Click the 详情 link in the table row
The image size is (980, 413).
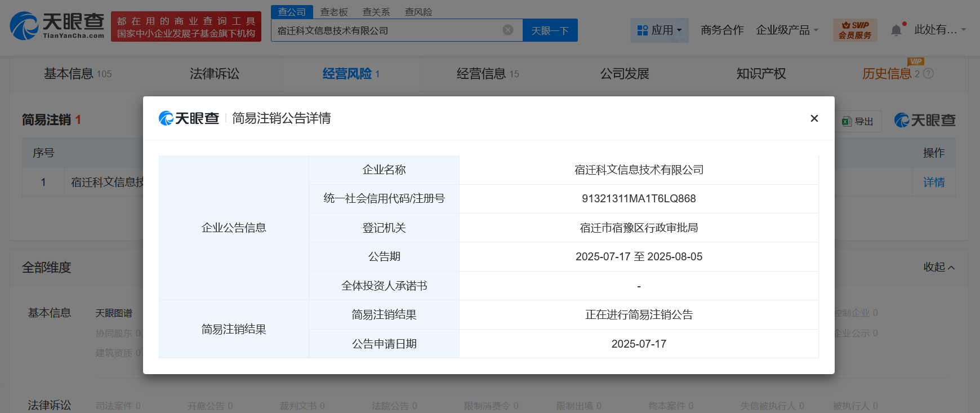tap(934, 182)
